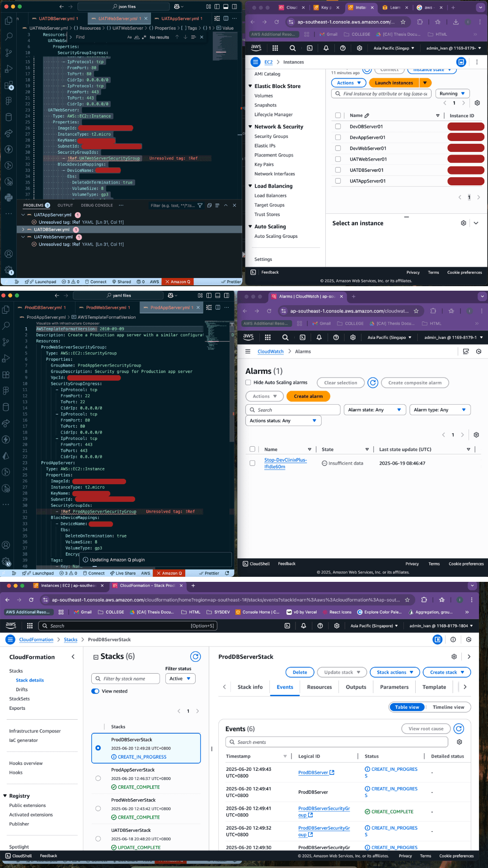The image size is (488, 868).
Task: Open Alarm type: Any dropdown
Action: (x=440, y=410)
